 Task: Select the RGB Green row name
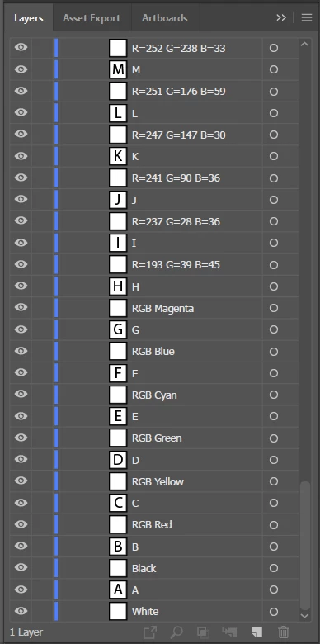click(157, 438)
